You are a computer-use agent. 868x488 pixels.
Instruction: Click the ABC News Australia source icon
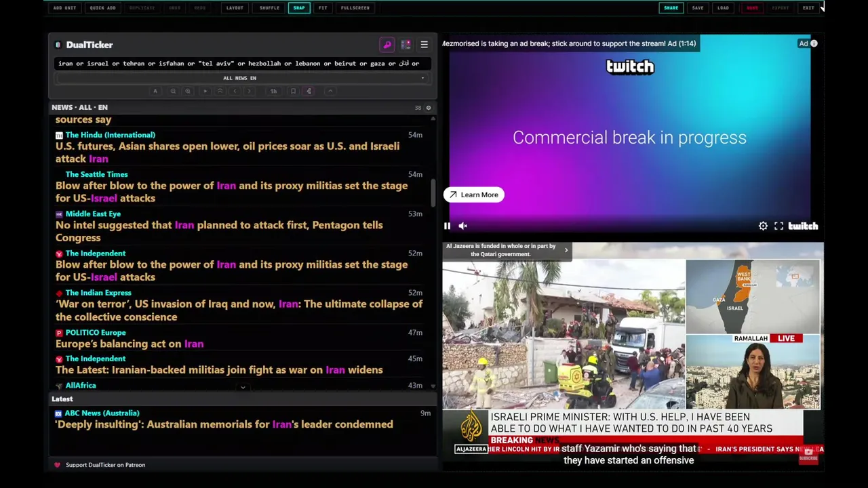click(58, 413)
